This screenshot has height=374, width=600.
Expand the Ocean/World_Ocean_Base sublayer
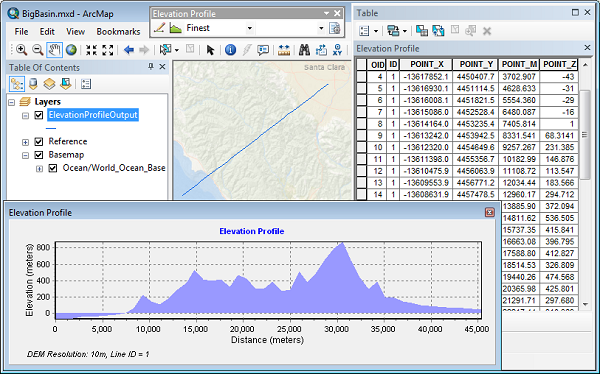pos(39,168)
